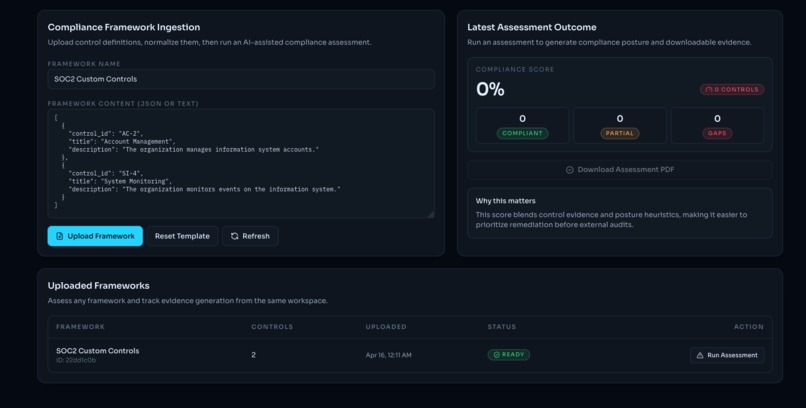Image resolution: width=806 pixels, height=408 pixels.
Task: Click the ACTION column header
Action: tap(748, 327)
